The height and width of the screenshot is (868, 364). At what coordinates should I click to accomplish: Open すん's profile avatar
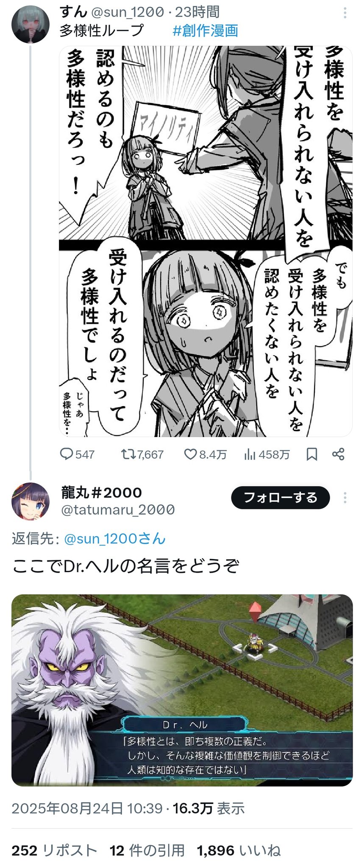pos(31,24)
